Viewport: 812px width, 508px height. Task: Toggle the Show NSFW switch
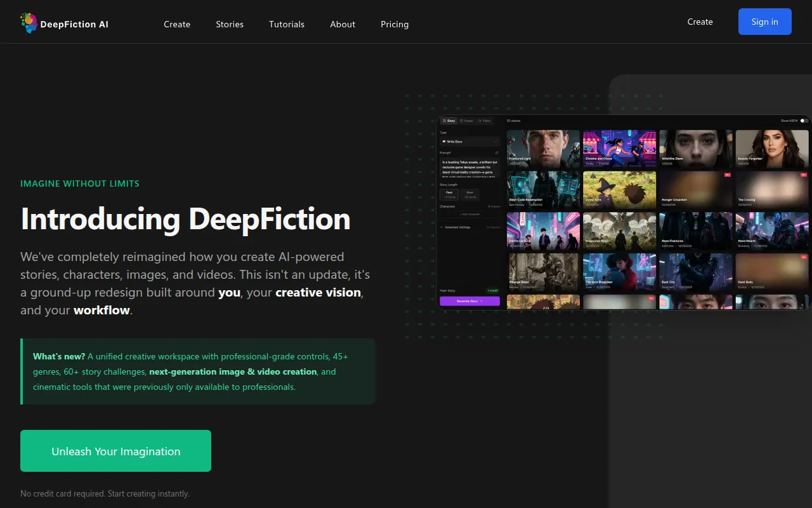pyautogui.click(x=804, y=121)
